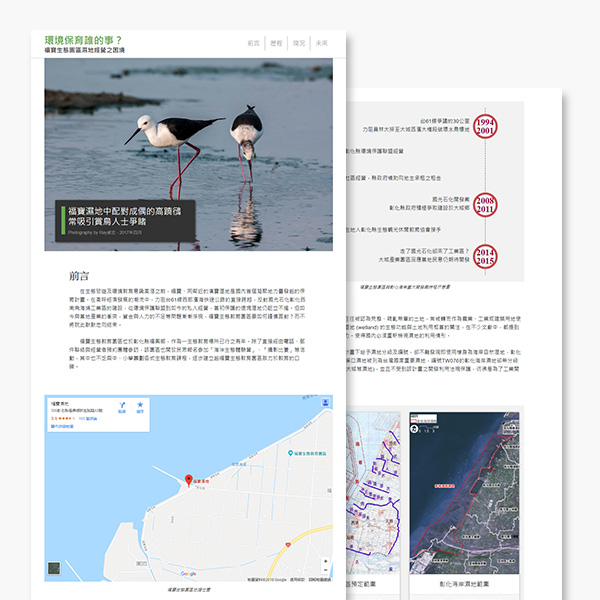Click the Google logo on map
600x600 pixels.
coord(188,574)
